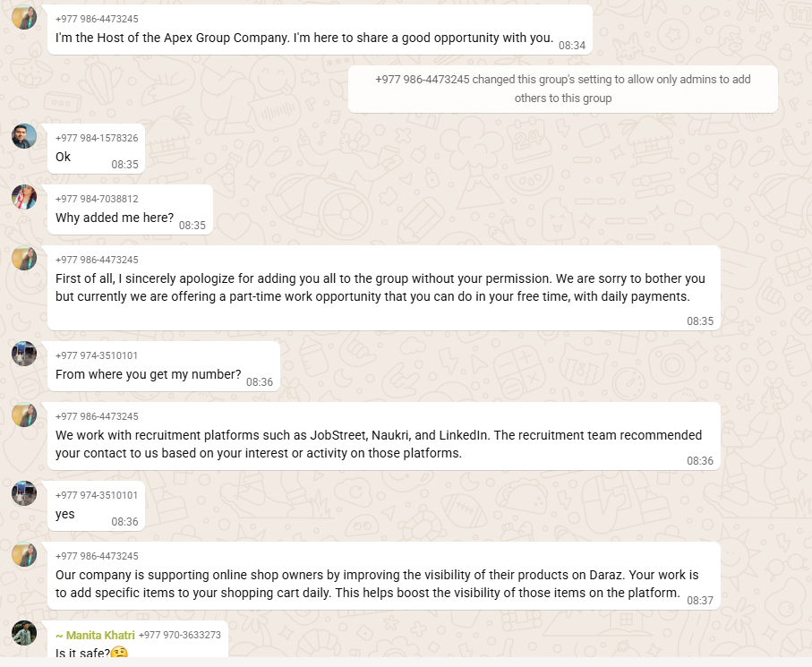Click sender number above the Apex Group host message
Viewport: 812px width, 667px height.
(97, 19)
